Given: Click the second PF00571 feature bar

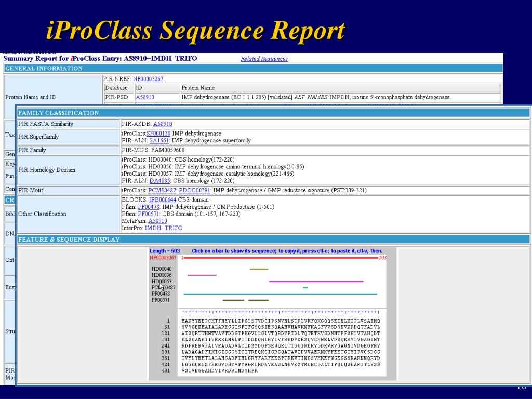Looking at the screenshot, I should [x=258, y=300].
